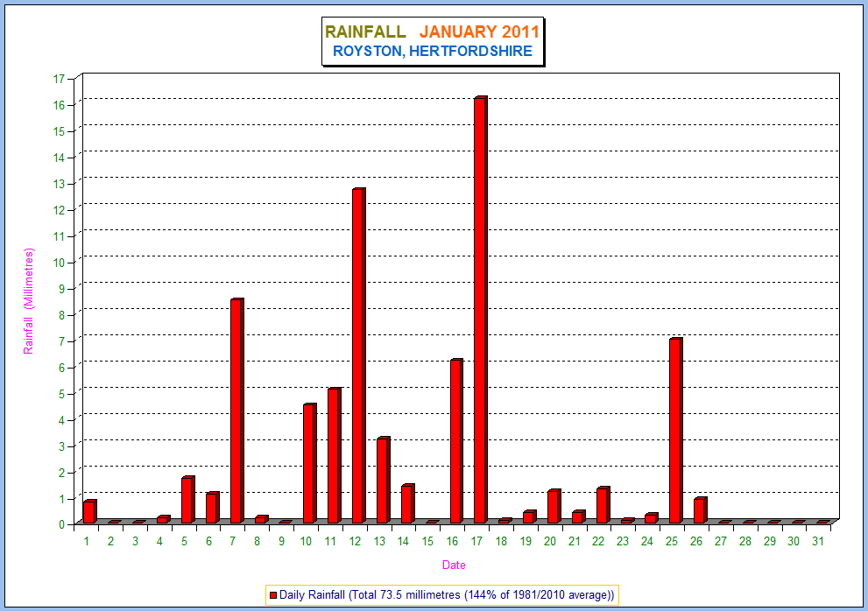Click the ROYSTON, HERTFORDSHIRE subtitle

coord(433,51)
